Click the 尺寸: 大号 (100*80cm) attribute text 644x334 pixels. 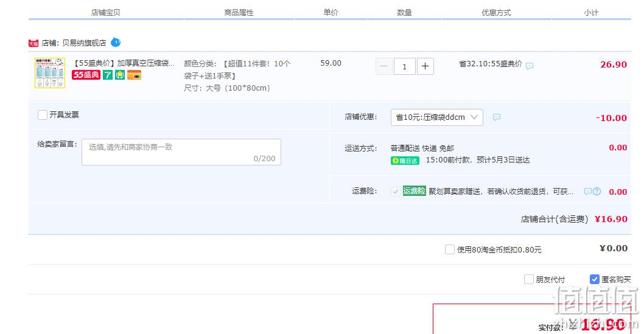(x=227, y=88)
